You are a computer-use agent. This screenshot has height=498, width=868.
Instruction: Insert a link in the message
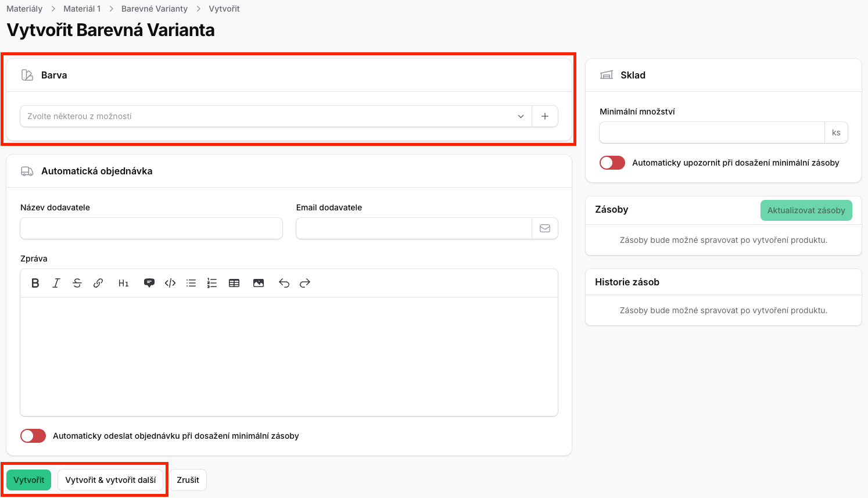(98, 283)
